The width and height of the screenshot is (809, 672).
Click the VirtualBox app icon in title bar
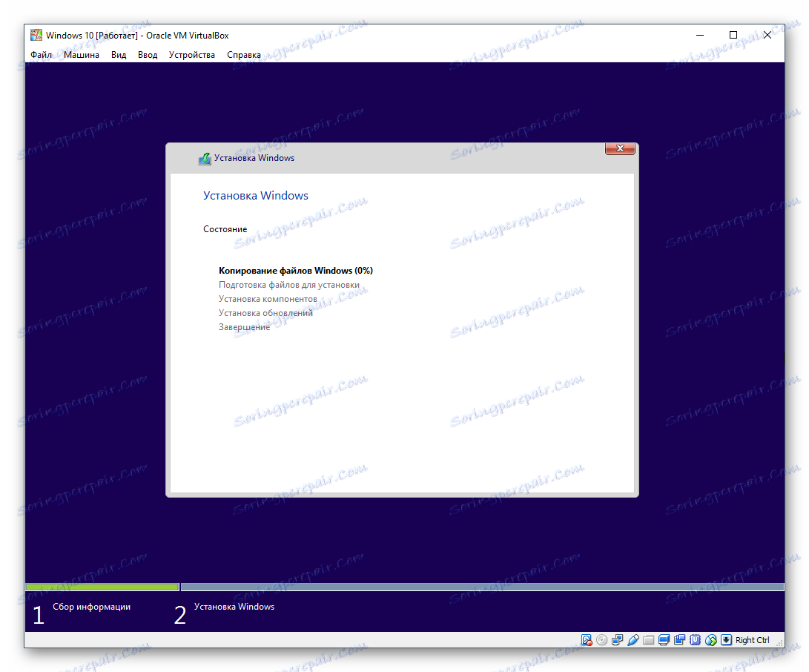pyautogui.click(x=36, y=35)
